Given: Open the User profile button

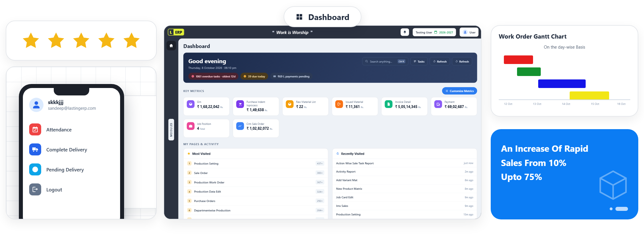Looking at the screenshot, I should coord(469,32).
